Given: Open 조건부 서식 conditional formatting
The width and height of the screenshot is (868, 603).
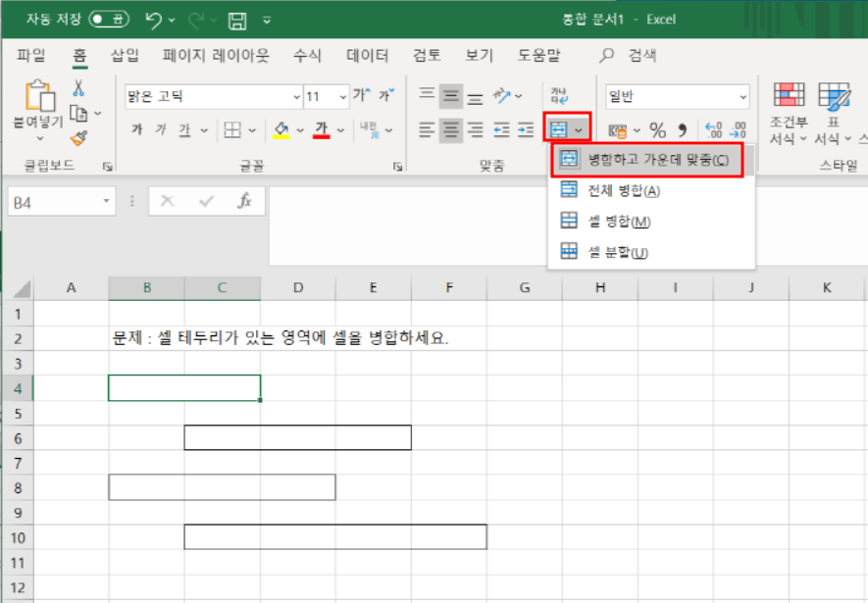Looking at the screenshot, I should click(789, 114).
